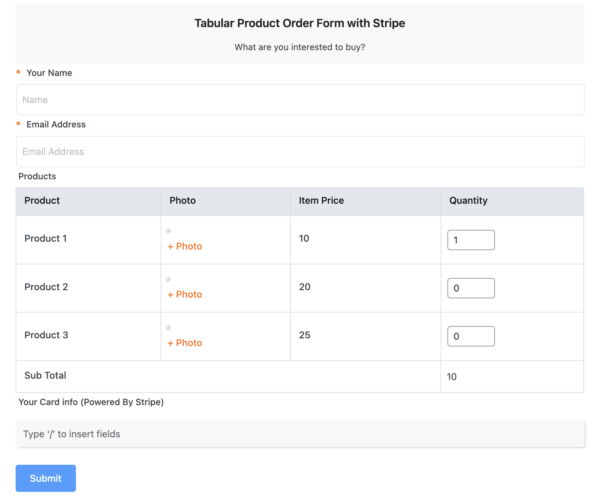Screen dimensions: 600x499
Task: Select the Product 3 quantity box
Action: click(470, 336)
